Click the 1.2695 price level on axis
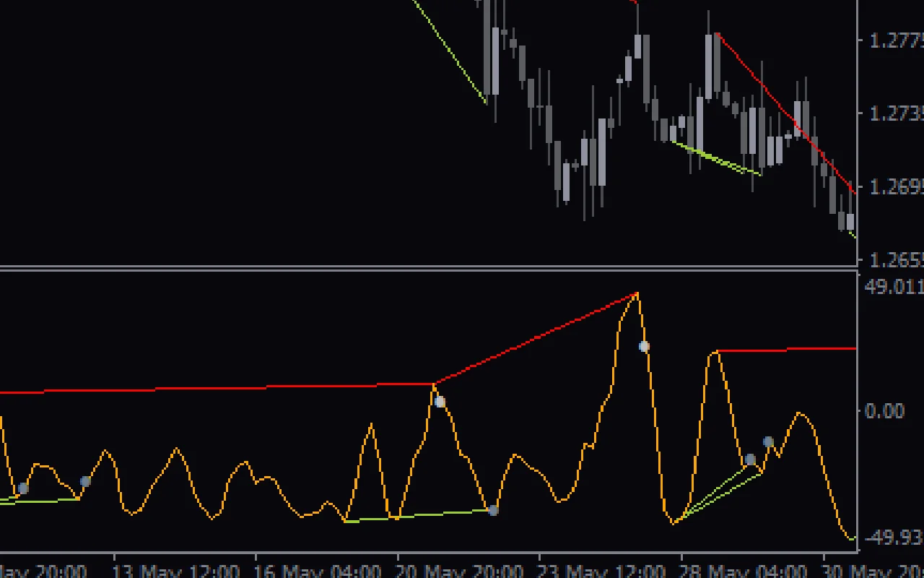Screen dimensions: 924x578 [x=895, y=187]
